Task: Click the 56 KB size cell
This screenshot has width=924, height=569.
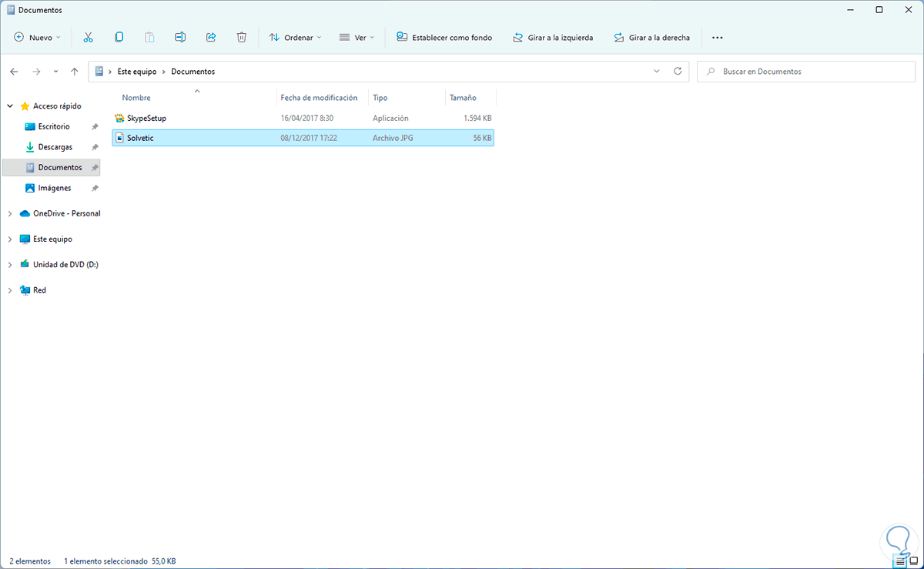Action: [x=482, y=138]
